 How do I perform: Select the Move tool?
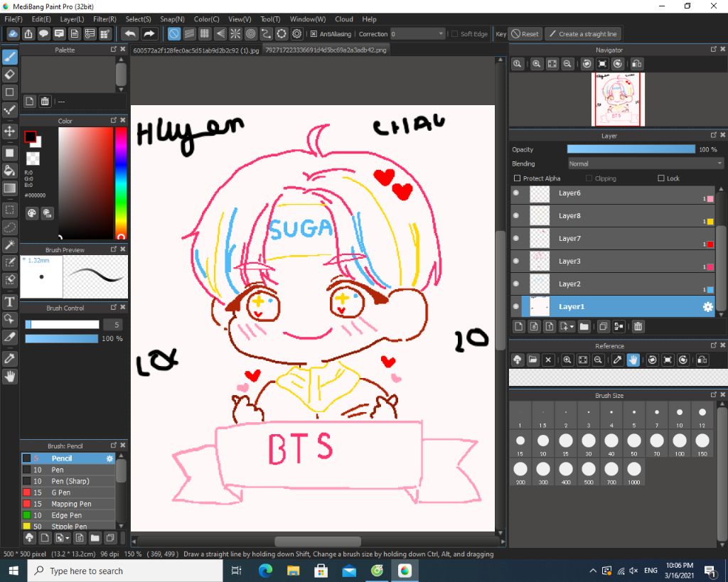pos(10,131)
